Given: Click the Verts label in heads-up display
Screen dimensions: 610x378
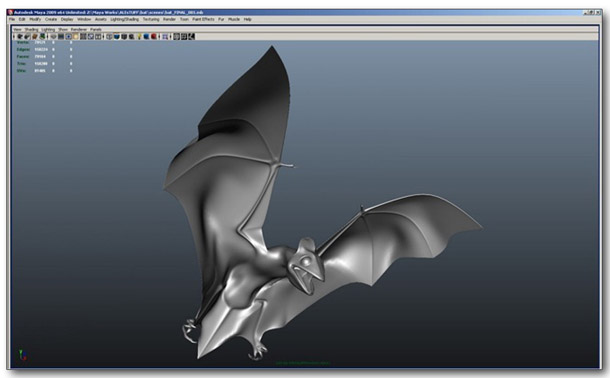Looking at the screenshot, I should 23,42.
